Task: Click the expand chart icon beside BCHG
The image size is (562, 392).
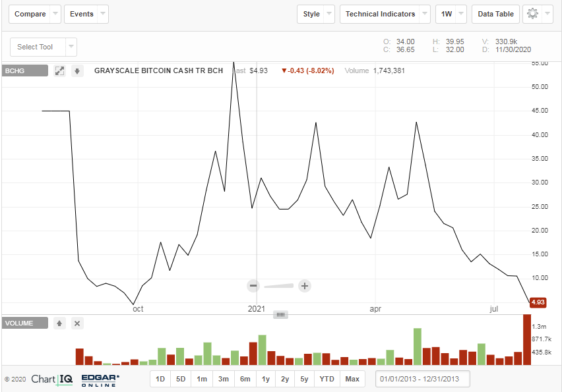Action: pyautogui.click(x=59, y=71)
